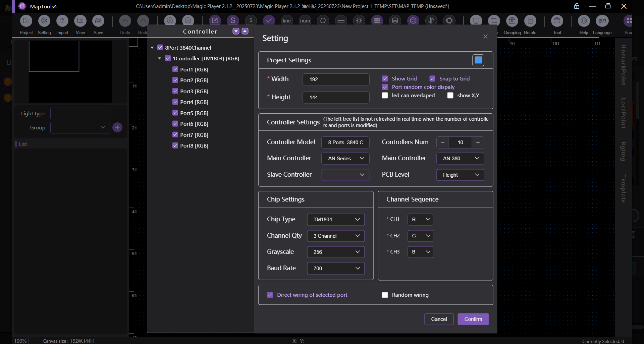Click the Confirm button
The image size is (644, 344).
[473, 319]
